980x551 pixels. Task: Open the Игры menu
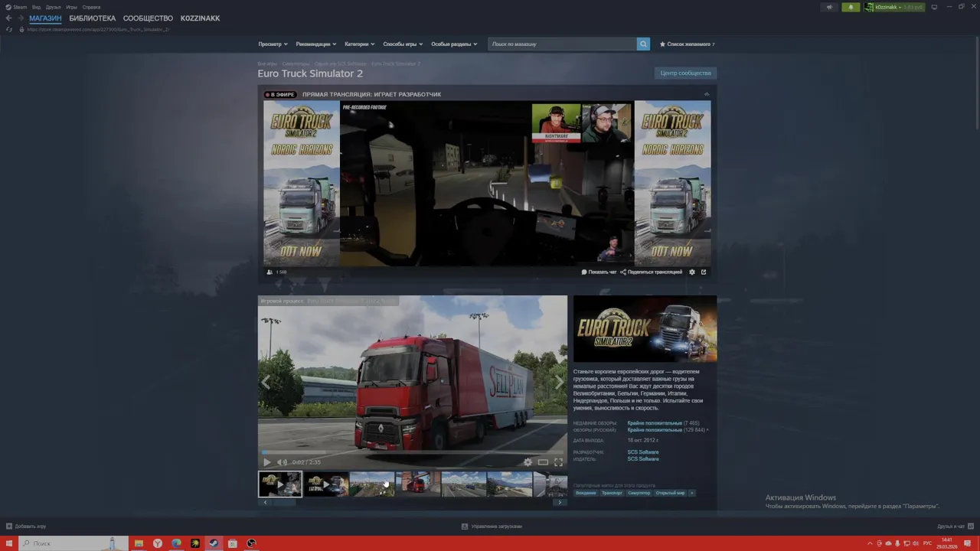point(71,7)
